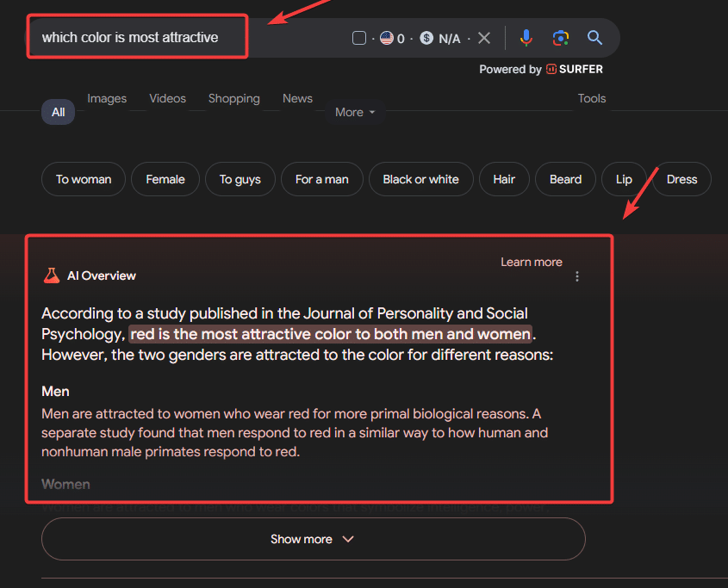Expand AI Overview with Show more

[313, 539]
